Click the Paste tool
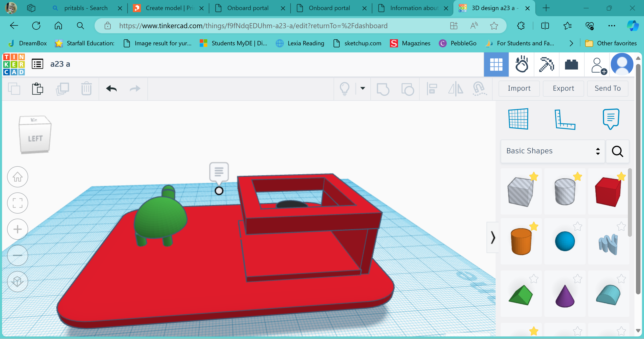 click(38, 89)
